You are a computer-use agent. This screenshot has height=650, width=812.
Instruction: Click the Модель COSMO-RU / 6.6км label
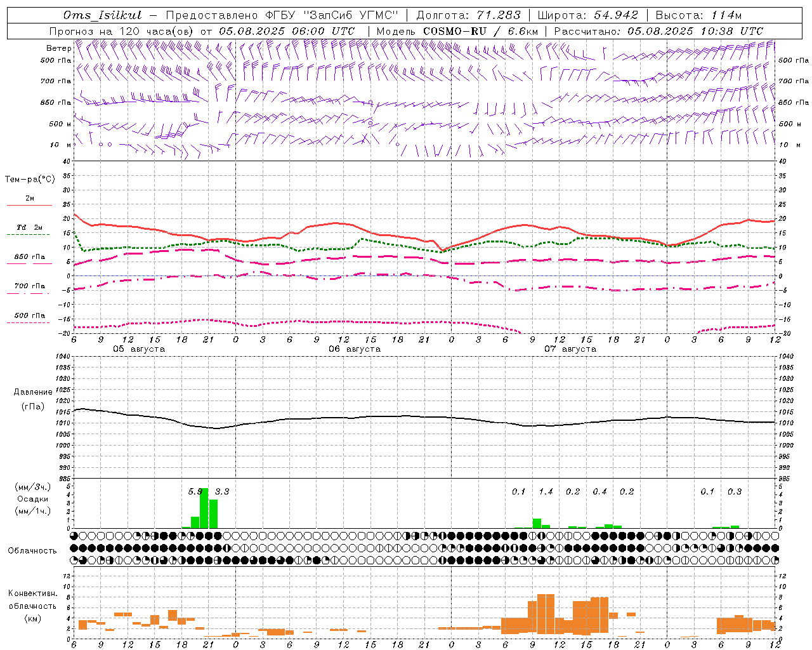[457, 31]
